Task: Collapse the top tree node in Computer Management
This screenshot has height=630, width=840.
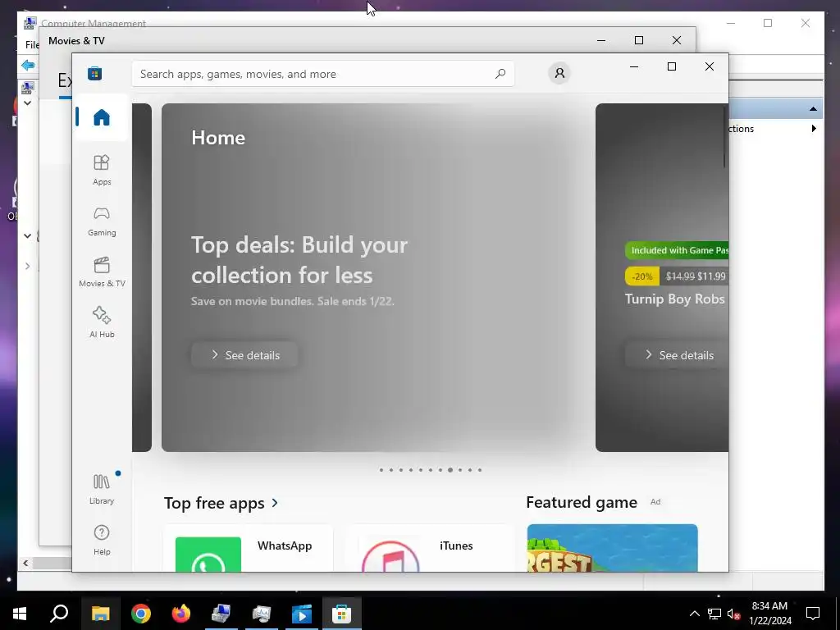Action: point(27,103)
